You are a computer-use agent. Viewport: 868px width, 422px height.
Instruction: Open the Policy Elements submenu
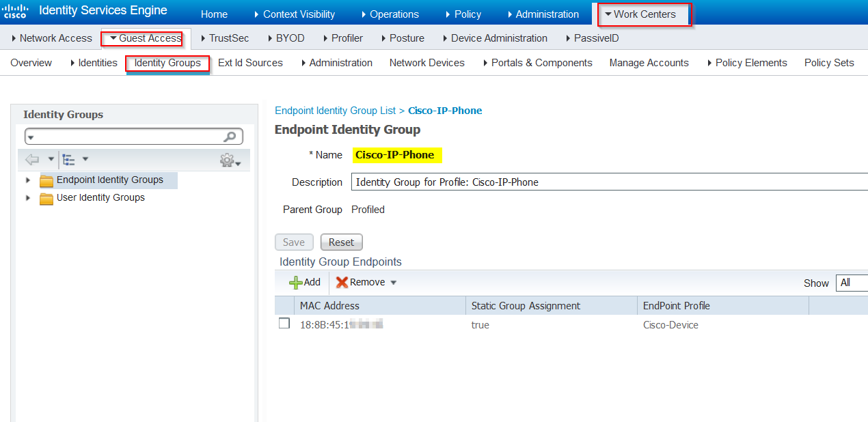tap(747, 63)
